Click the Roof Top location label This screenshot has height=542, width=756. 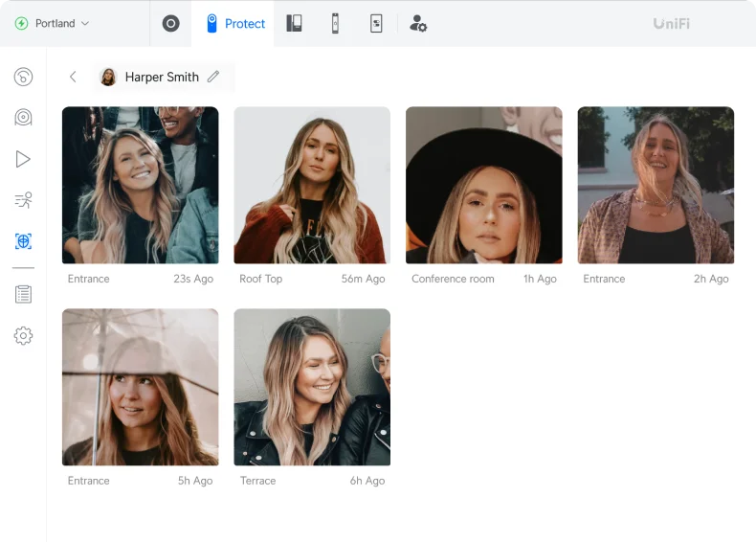pyautogui.click(x=261, y=279)
